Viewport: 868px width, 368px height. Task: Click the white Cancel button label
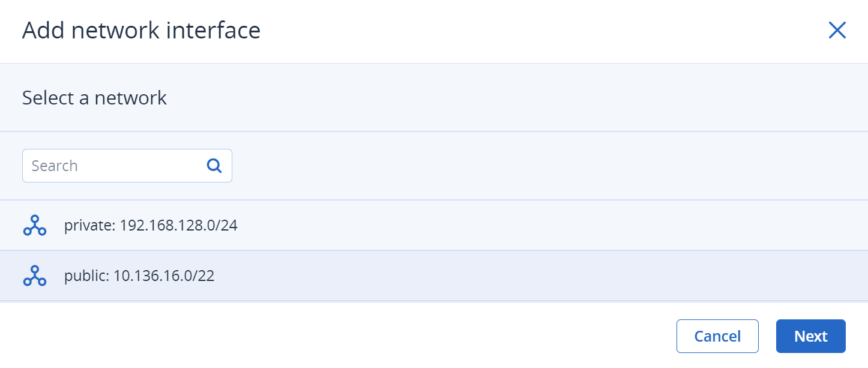tap(717, 336)
